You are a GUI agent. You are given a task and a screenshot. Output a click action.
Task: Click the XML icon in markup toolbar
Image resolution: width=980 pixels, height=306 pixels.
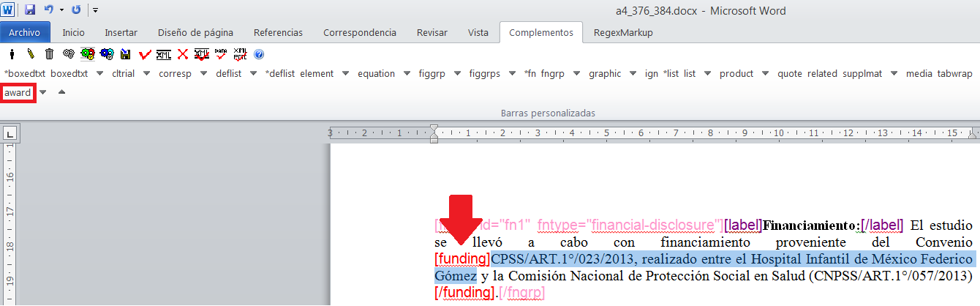point(164,54)
